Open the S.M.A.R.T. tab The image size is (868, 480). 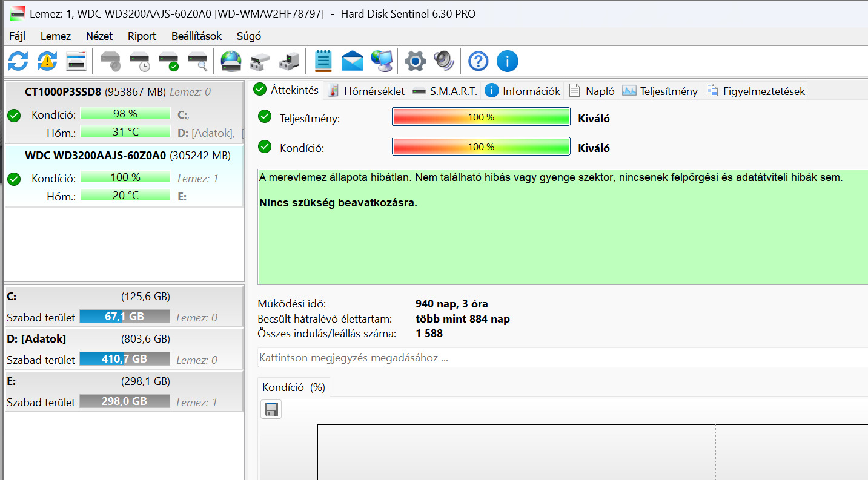(445, 91)
